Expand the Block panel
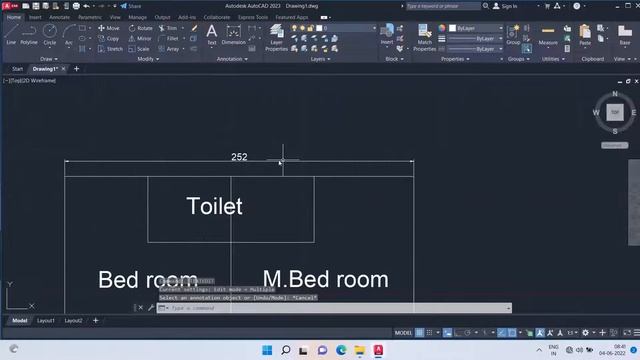640x360 pixels. [x=394, y=59]
